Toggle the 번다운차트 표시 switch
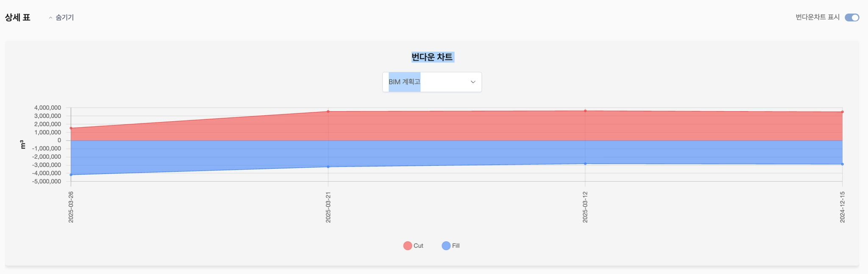 tap(852, 17)
